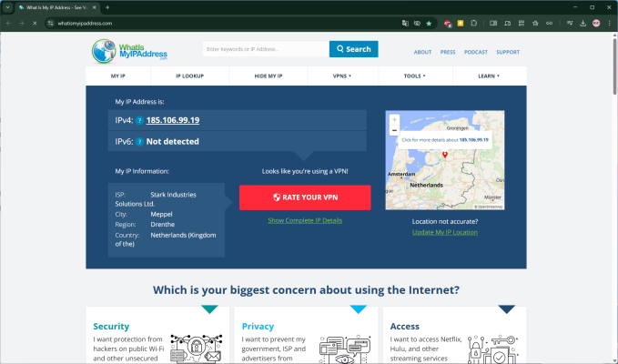618x364 pixels.
Task: Open the Show Complete IP Details link
Action: point(305,220)
